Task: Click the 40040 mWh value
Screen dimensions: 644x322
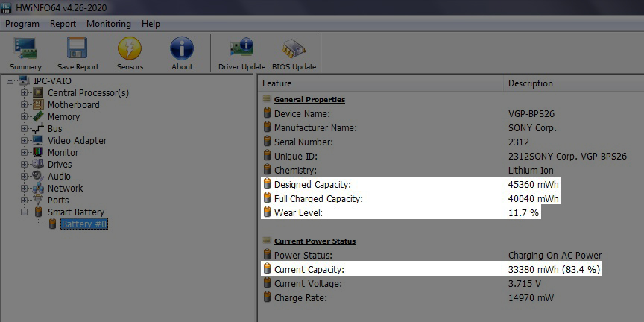Action: (533, 198)
